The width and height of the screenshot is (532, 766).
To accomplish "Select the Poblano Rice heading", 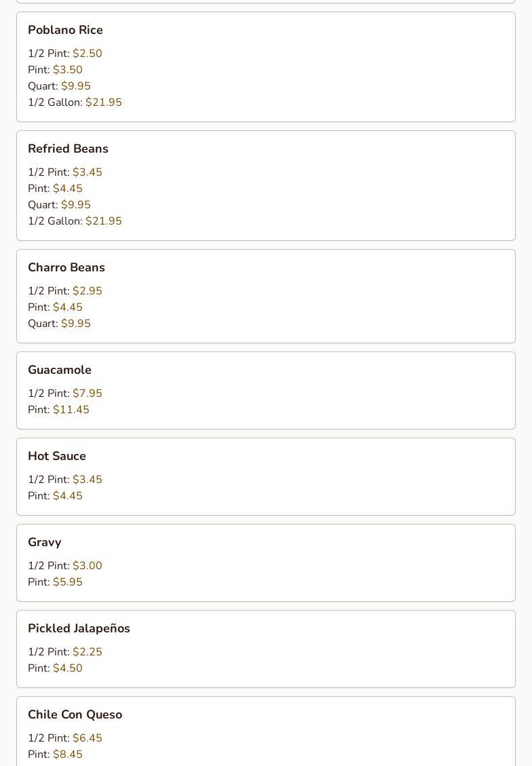I will (65, 30).
